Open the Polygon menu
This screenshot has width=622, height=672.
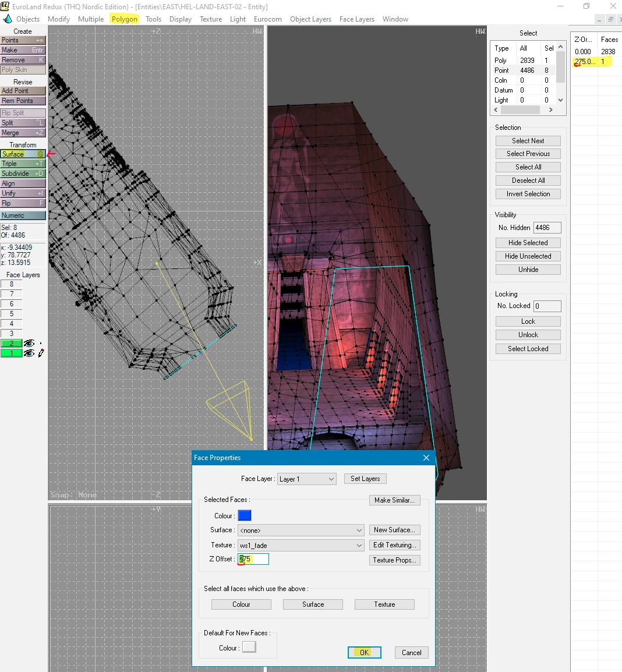tap(124, 19)
